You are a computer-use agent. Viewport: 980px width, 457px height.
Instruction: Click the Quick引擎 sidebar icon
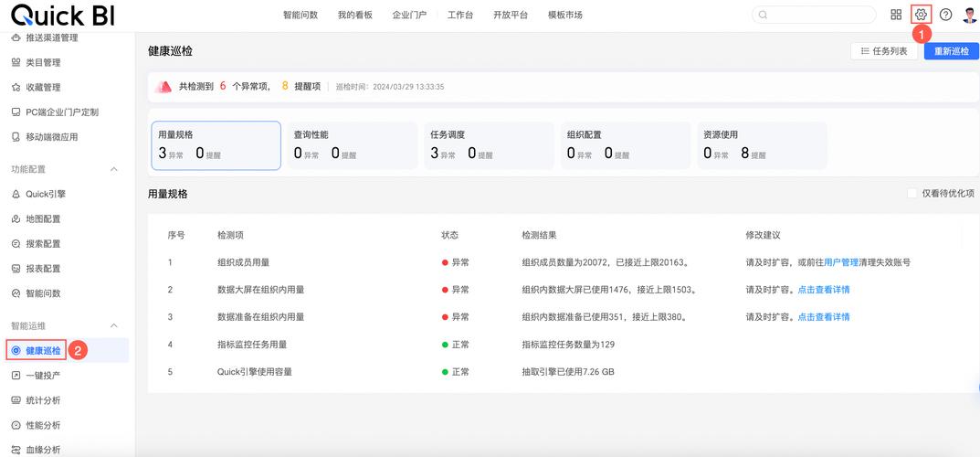point(16,194)
